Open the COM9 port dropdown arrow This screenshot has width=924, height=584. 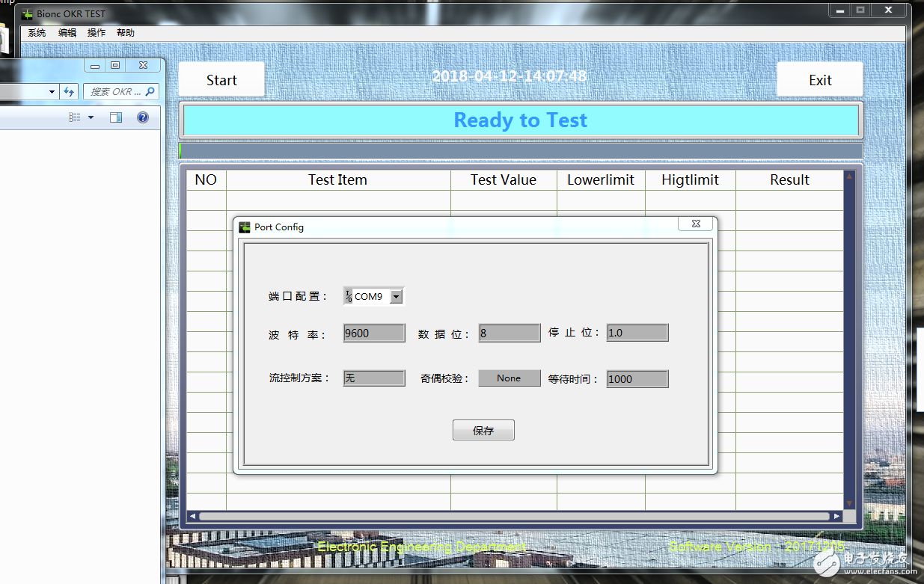397,296
